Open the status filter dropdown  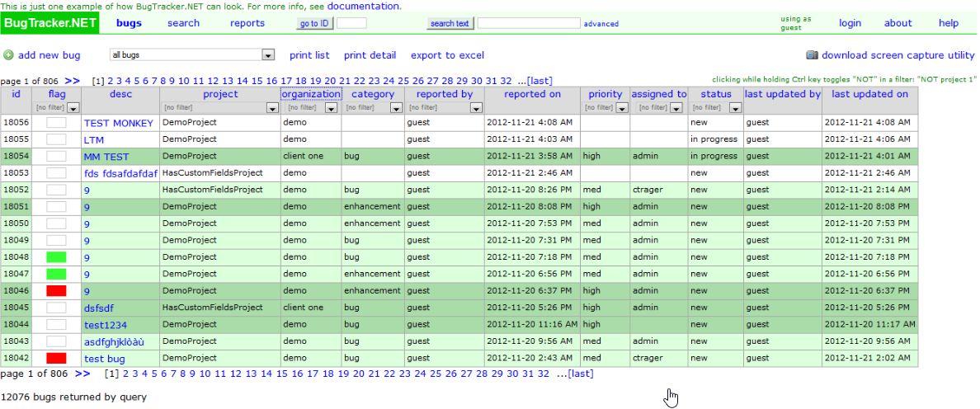pos(734,108)
